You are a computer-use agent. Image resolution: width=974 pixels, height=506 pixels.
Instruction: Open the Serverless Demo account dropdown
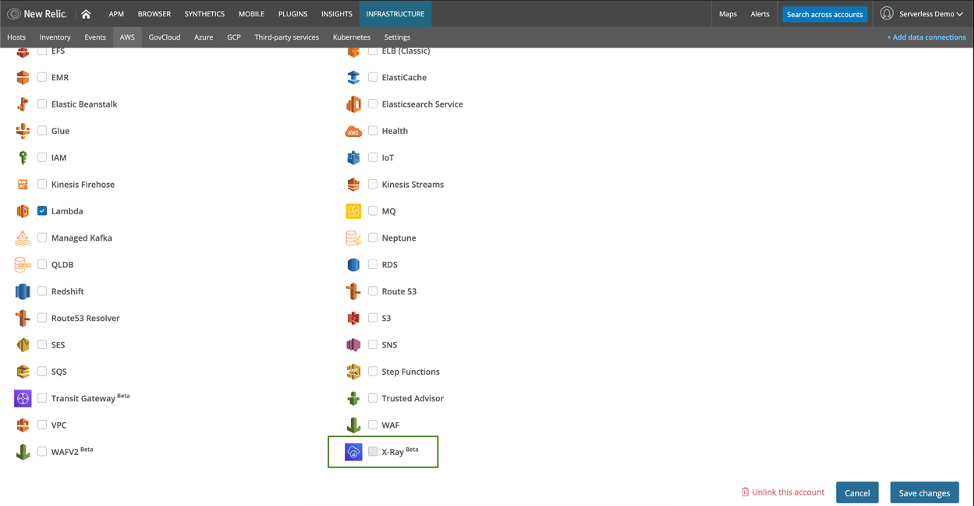[x=922, y=14]
